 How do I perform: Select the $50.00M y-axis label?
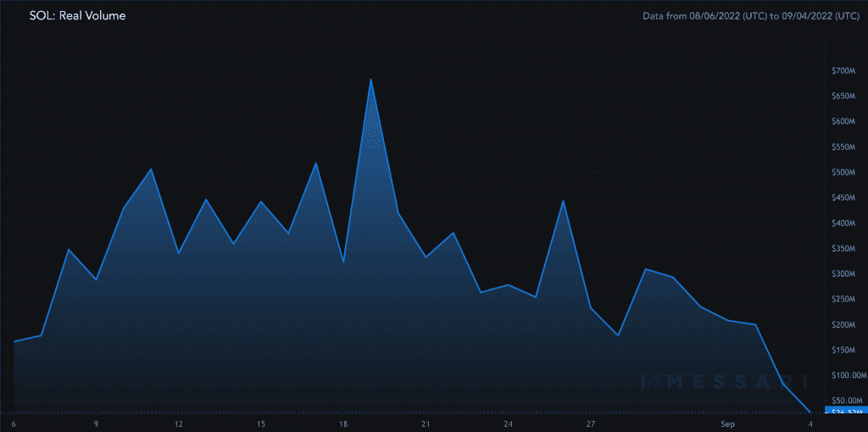tap(847, 401)
